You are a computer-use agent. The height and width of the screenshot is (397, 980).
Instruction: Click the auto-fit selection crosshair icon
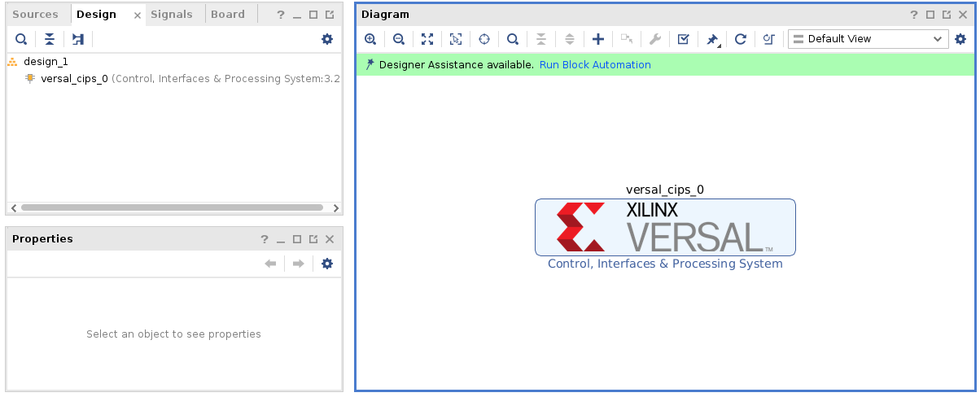(484, 39)
